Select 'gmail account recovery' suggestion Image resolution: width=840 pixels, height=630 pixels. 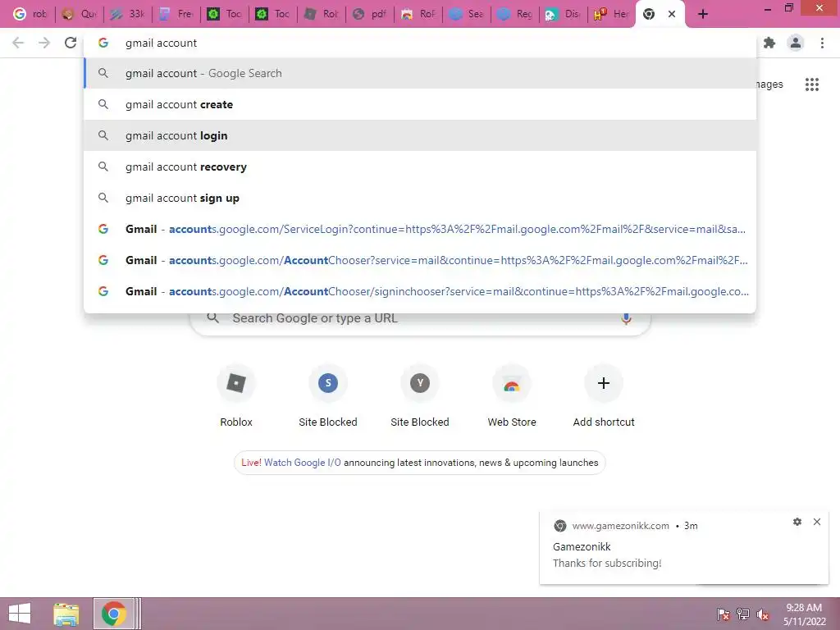420,167
